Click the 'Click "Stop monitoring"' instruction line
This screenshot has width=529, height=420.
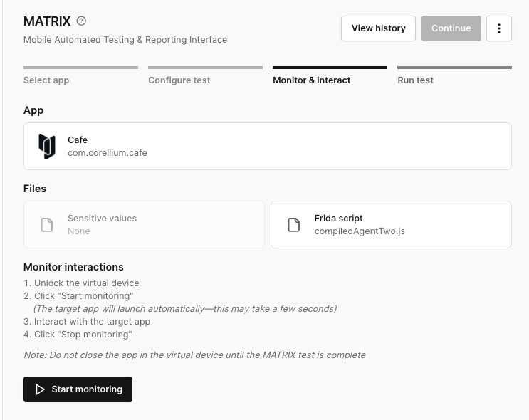78,335
